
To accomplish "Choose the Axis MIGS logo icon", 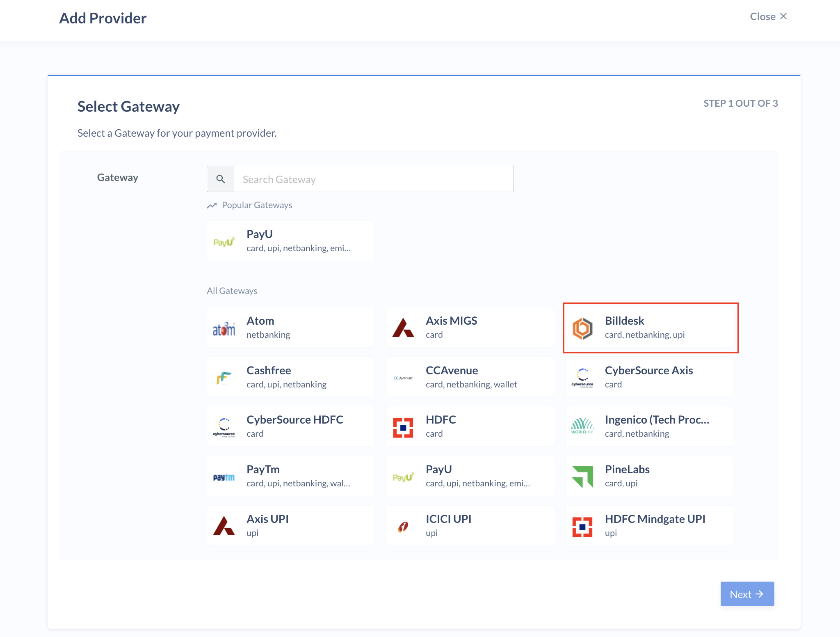I will (403, 328).
